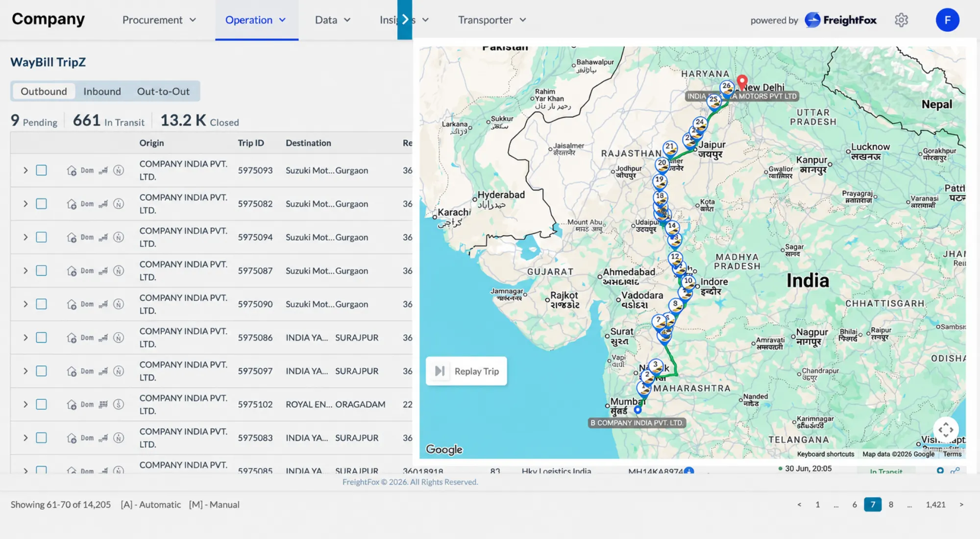Viewport: 980px width, 539px height.
Task: Select map waypoint marker number 21
Action: pyautogui.click(x=670, y=148)
